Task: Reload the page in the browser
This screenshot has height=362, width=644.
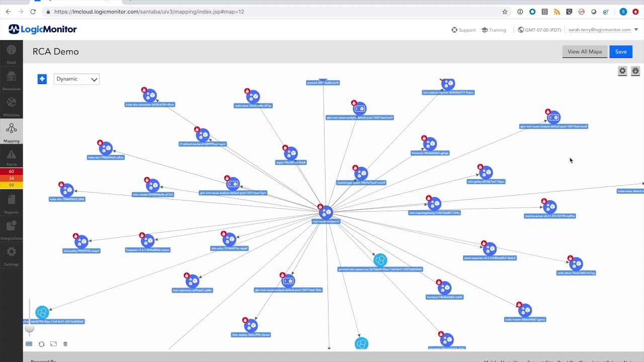Action: point(33,12)
